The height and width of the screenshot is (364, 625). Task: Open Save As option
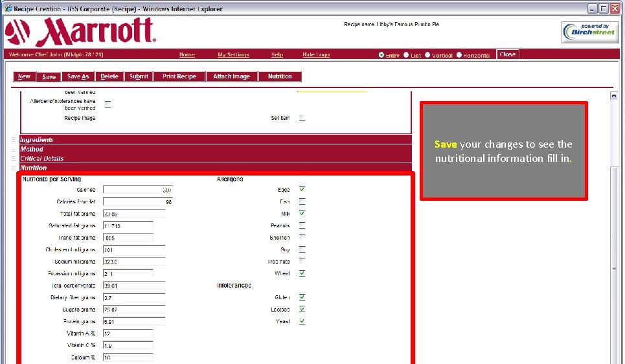[x=78, y=76]
